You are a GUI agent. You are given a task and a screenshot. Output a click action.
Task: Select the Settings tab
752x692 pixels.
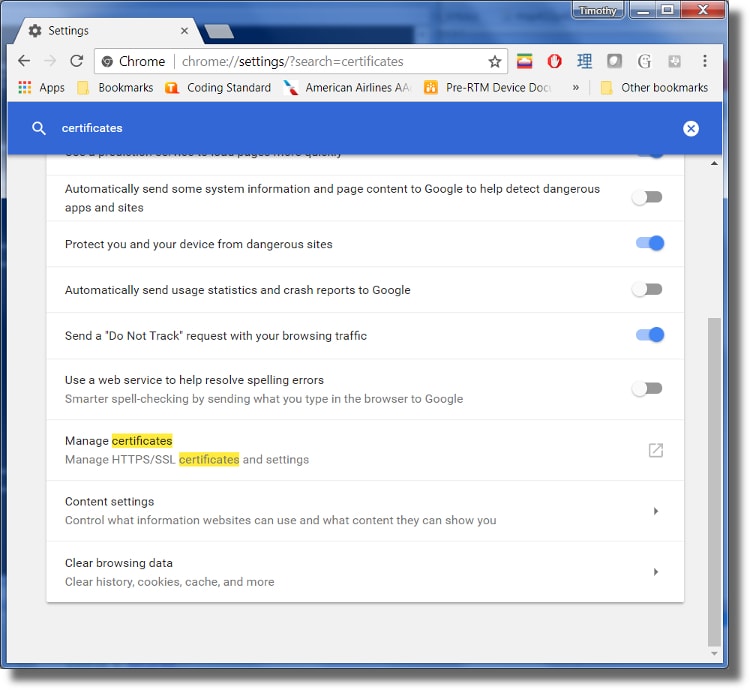(x=100, y=31)
